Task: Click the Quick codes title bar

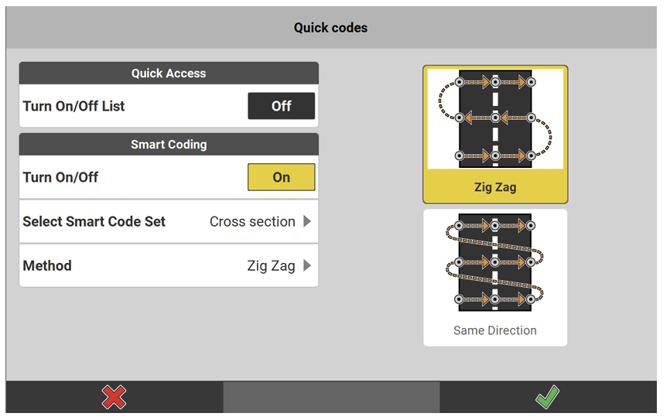Action: pyautogui.click(x=331, y=28)
